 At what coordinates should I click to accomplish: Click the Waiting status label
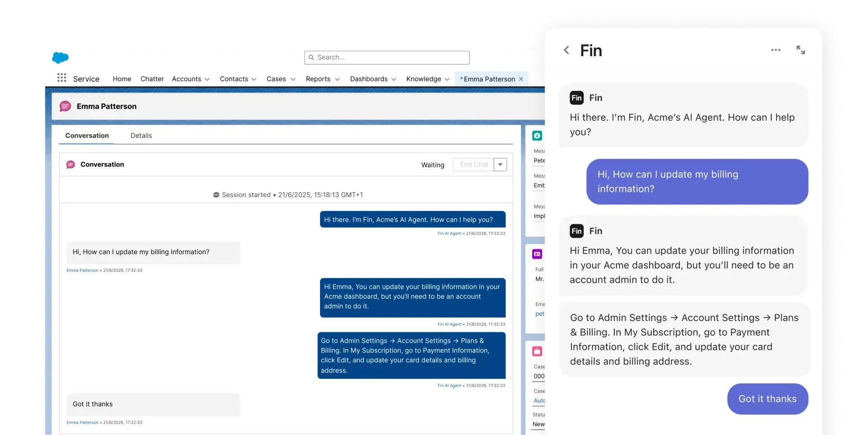433,165
